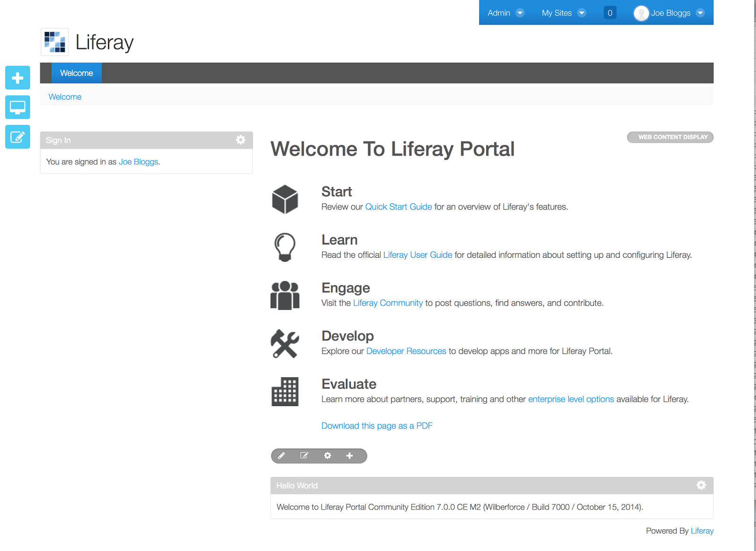756x551 pixels.
Task: Expand the Joe Bloggs user dropdown arrow
Action: [700, 13]
